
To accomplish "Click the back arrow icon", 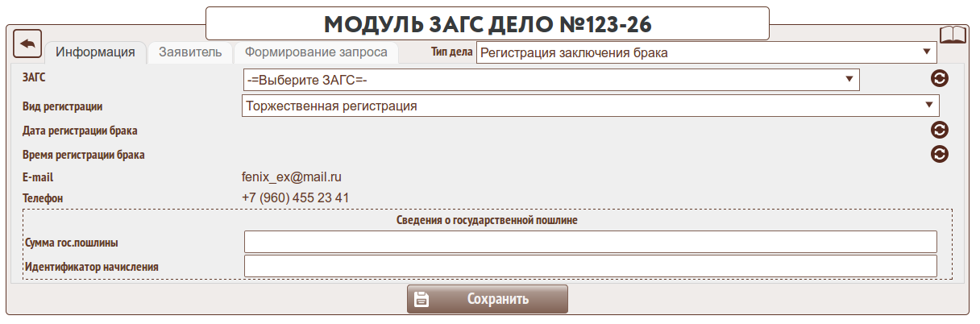I will (x=27, y=44).
